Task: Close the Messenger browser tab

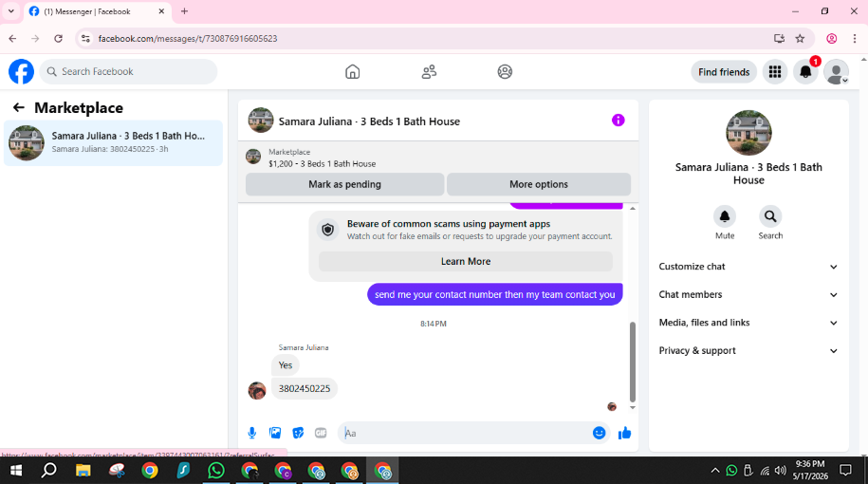Action: click(161, 11)
